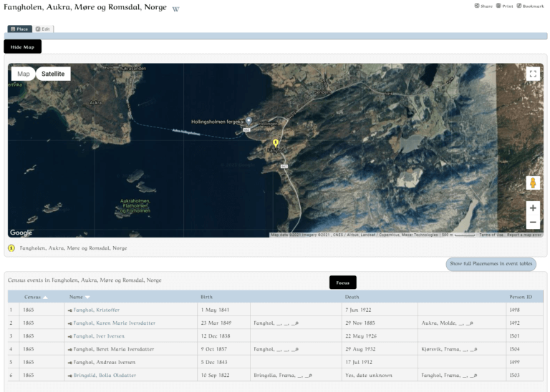Toggle fullscreen view of the map
This screenshot has height=392, width=550.
click(x=532, y=74)
